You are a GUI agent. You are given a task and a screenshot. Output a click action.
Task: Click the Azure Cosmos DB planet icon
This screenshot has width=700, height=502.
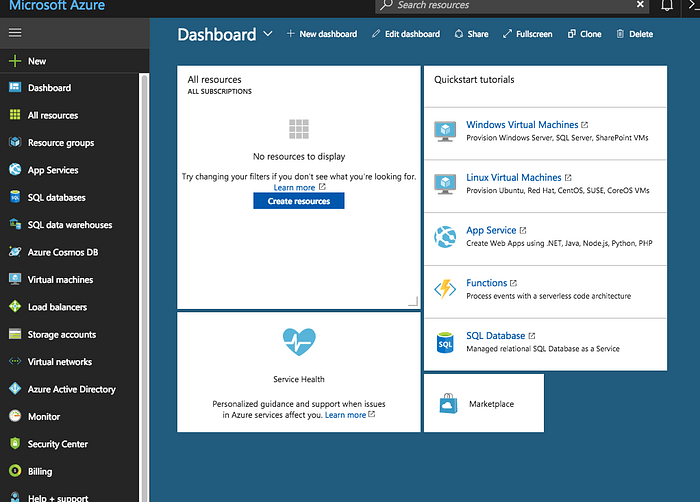(15, 251)
